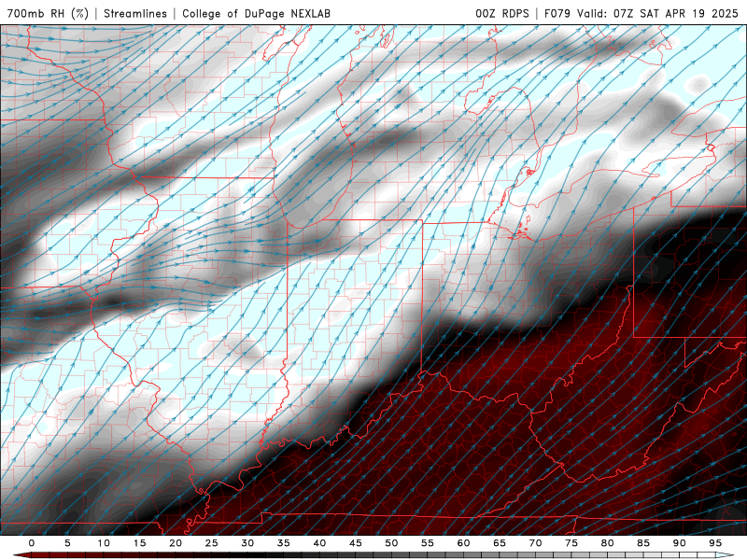Screen dimensions: 747x560
Task: Click the dark red low end of colorbar
Action: click(22, 555)
